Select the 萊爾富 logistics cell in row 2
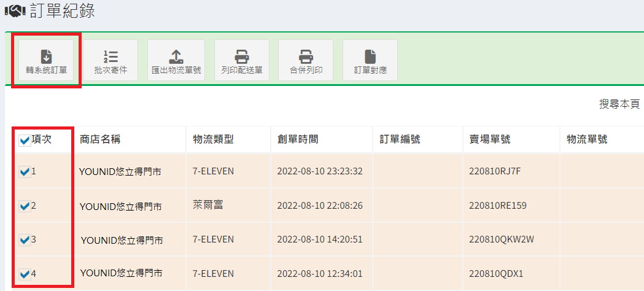The width and height of the screenshot is (644, 291). click(x=208, y=204)
